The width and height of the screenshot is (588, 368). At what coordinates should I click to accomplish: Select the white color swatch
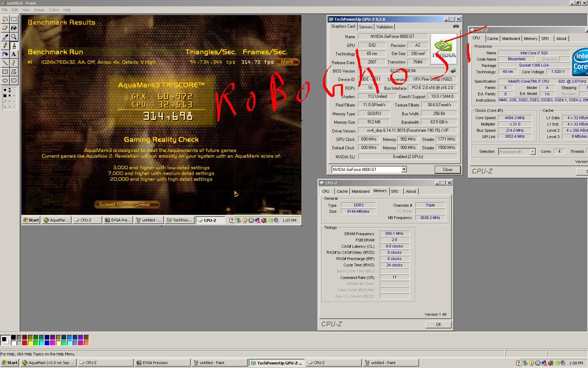tap(13, 343)
